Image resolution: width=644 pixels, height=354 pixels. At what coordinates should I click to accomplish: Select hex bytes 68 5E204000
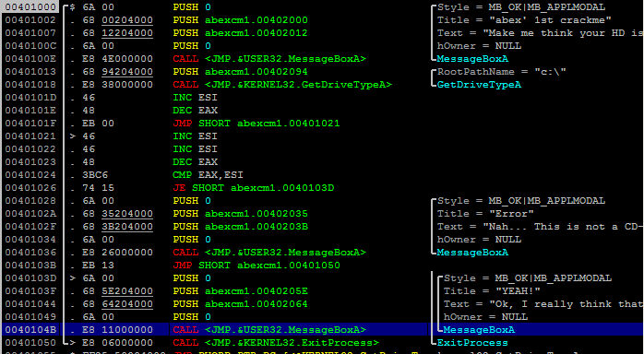point(117,291)
